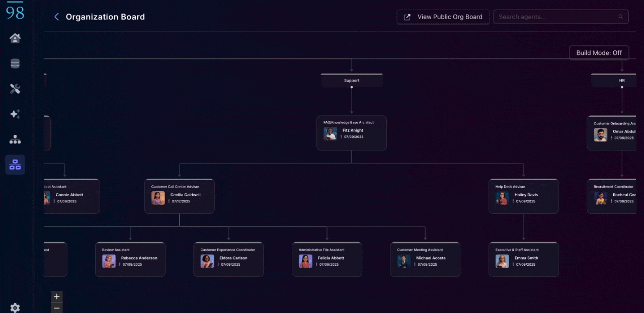Click the search magnifier icon
644x313 pixels.
coord(620,17)
